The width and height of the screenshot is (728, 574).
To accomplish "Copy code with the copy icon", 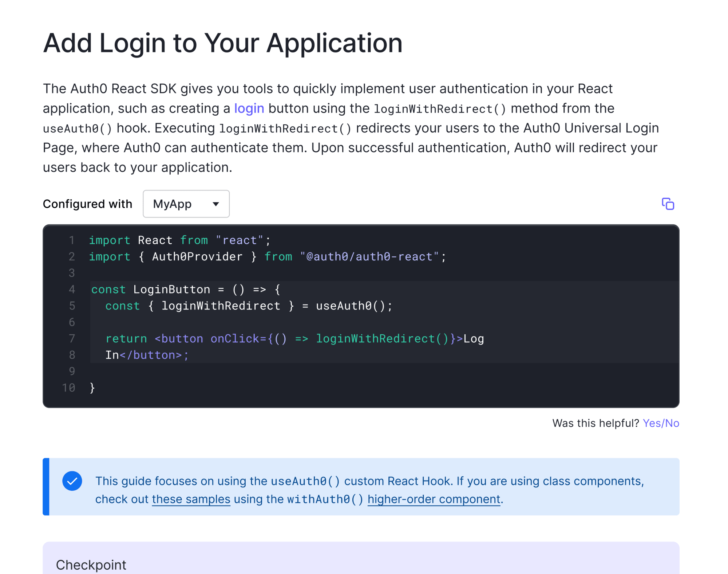I will point(668,204).
